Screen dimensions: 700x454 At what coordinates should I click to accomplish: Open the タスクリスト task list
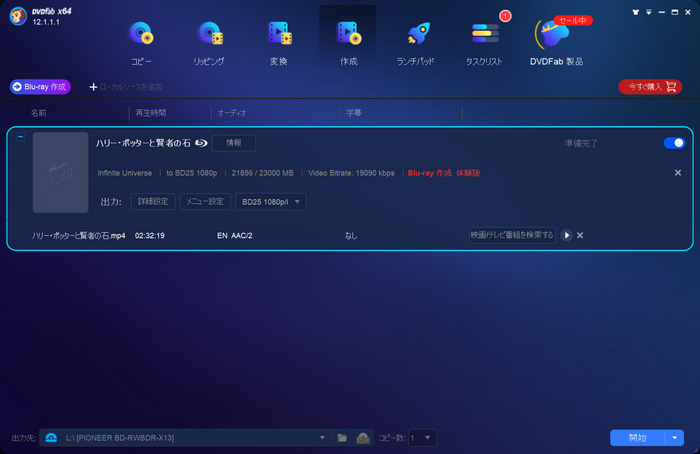tap(484, 43)
